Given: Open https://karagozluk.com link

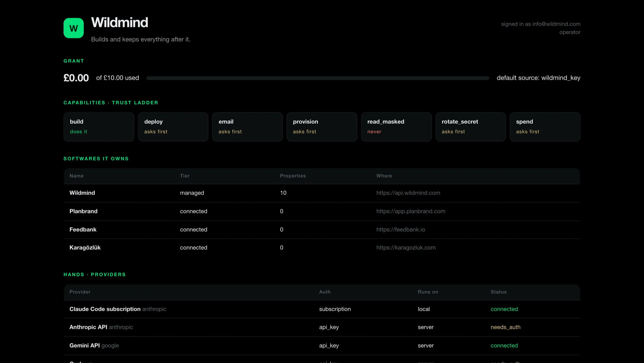Looking at the screenshot, I should pyautogui.click(x=406, y=248).
